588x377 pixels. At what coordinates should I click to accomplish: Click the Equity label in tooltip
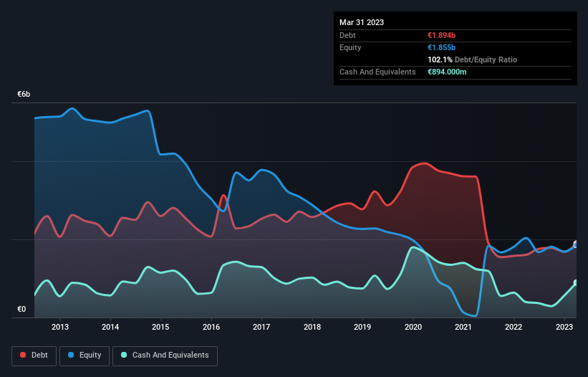[x=350, y=47]
